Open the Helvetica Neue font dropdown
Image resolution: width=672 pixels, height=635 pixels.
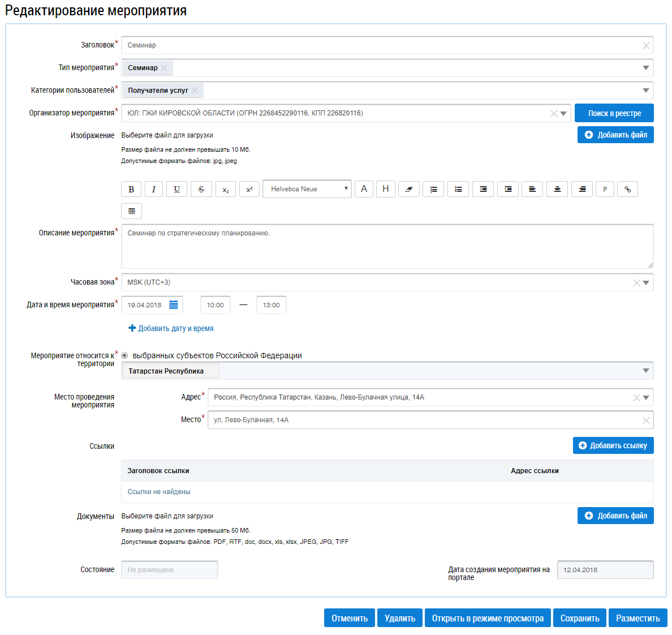pos(307,189)
